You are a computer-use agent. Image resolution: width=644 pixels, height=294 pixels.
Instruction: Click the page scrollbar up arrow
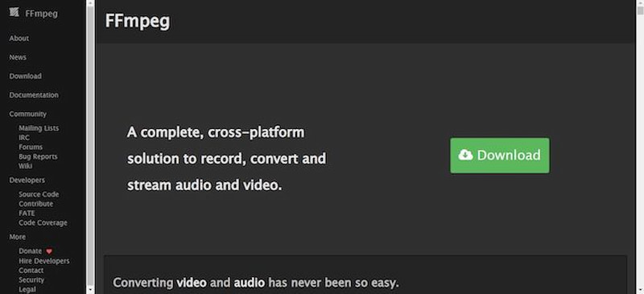click(x=640, y=3)
